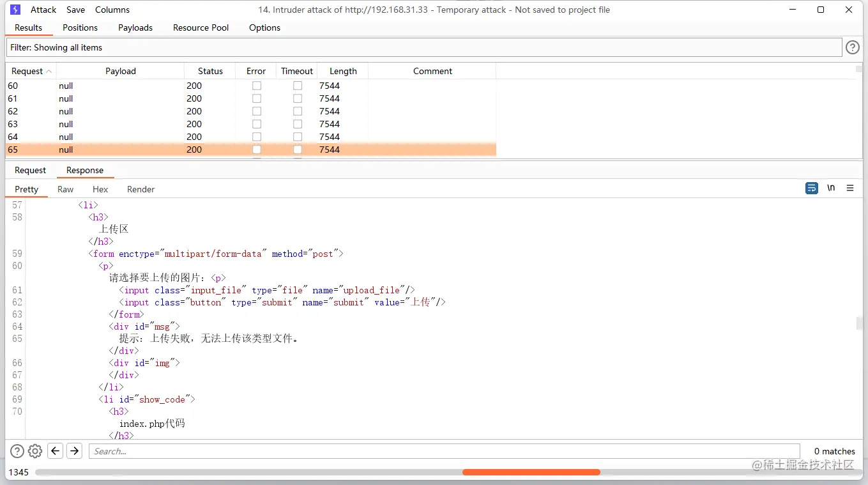The image size is (868, 485).
Task: Click the 'index.php代码' line in the response
Action: point(152,423)
